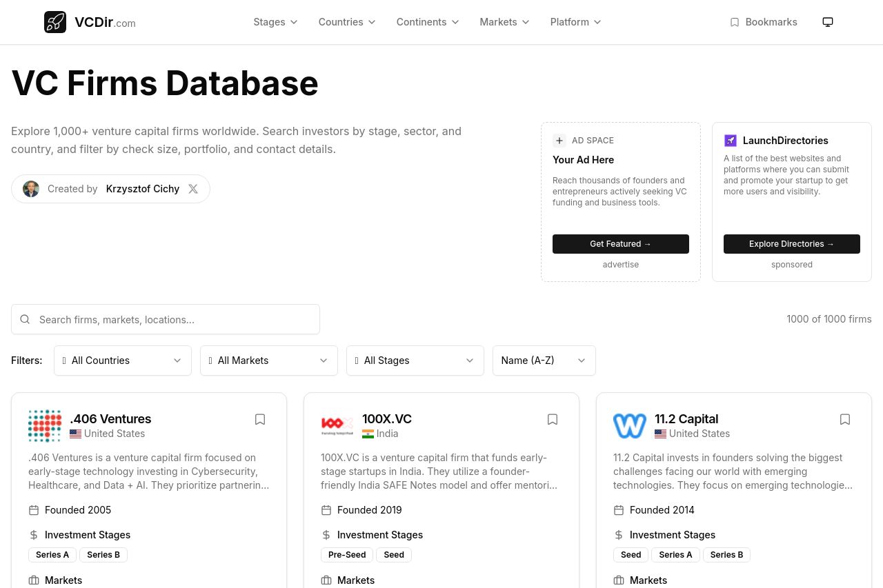The image size is (883, 588).
Task: Click the .406 Ventures logo
Action: (45, 426)
